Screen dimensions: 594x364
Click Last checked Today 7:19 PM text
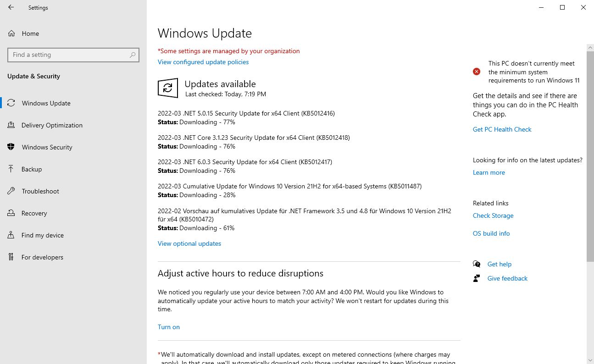tap(226, 94)
